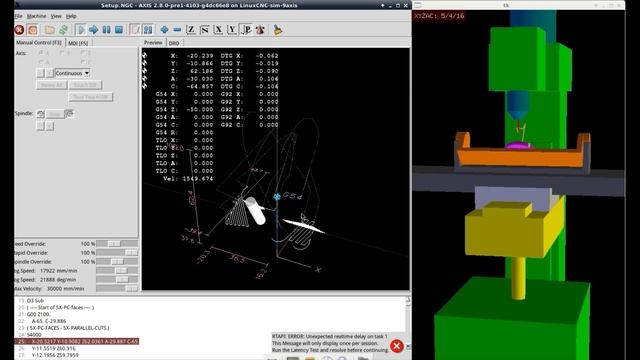Viewport: 640px width, 360px height.
Task: Adjust the Max Velocity slider
Action: tap(117, 289)
